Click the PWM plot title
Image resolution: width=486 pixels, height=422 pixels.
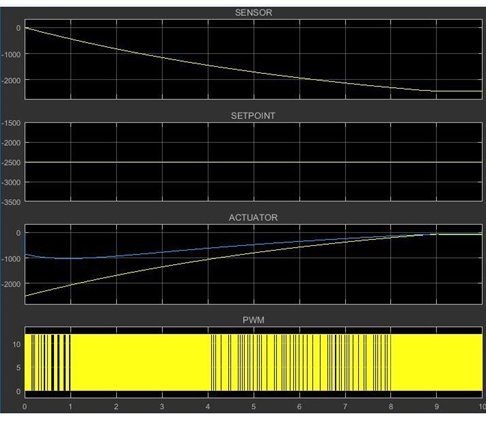(x=253, y=320)
